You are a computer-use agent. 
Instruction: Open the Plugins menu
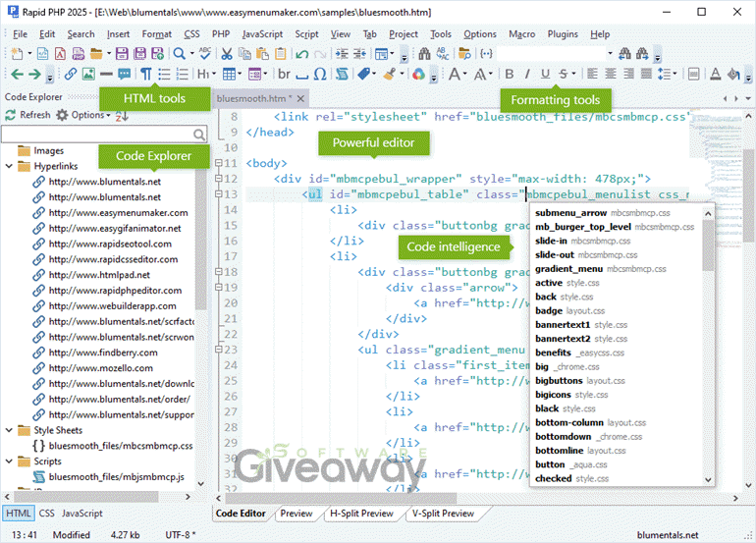click(563, 34)
